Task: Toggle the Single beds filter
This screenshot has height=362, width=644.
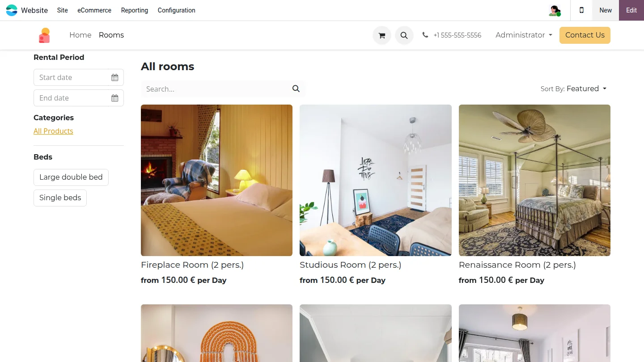Action: click(x=60, y=198)
